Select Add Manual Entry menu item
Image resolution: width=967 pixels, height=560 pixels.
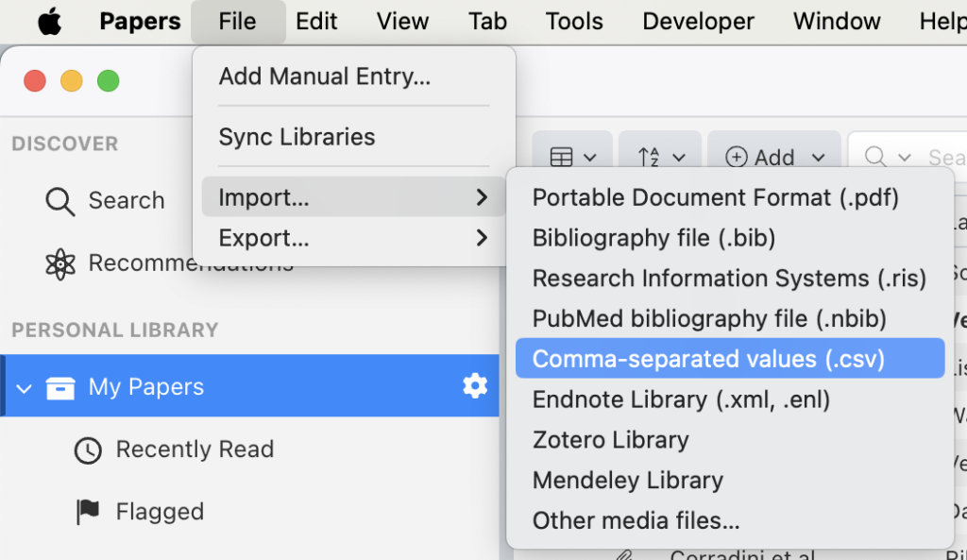click(x=325, y=76)
